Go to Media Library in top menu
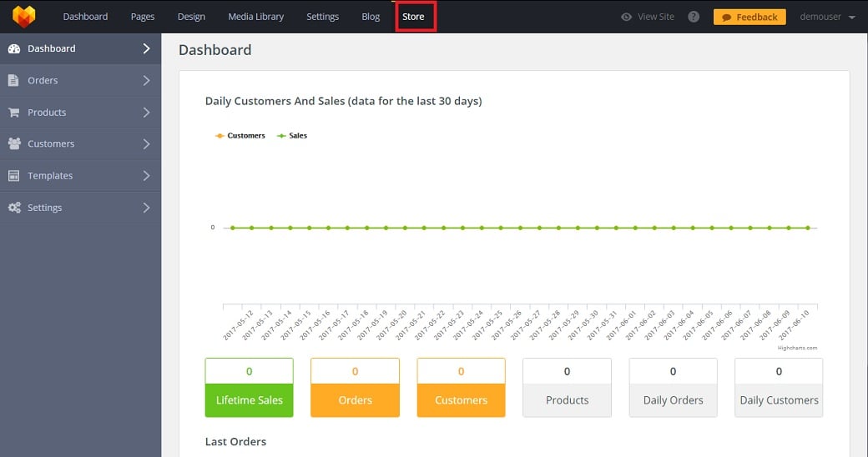868x457 pixels. click(255, 17)
